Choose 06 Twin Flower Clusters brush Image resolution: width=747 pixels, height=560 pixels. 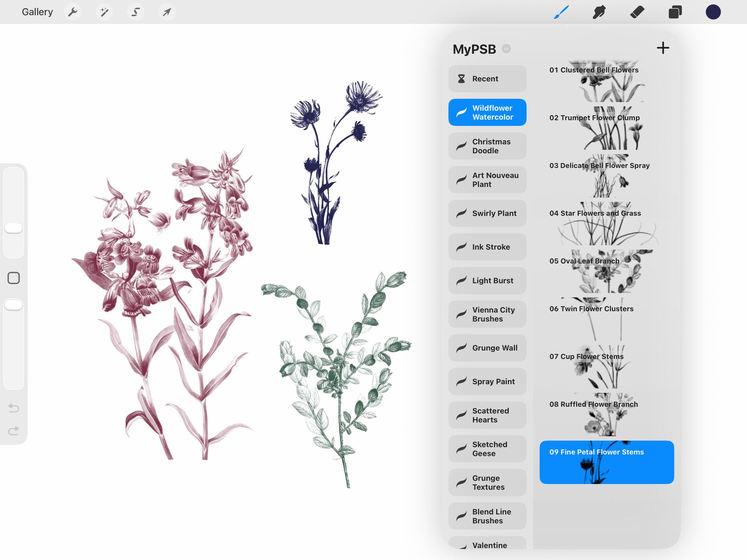coord(607,320)
